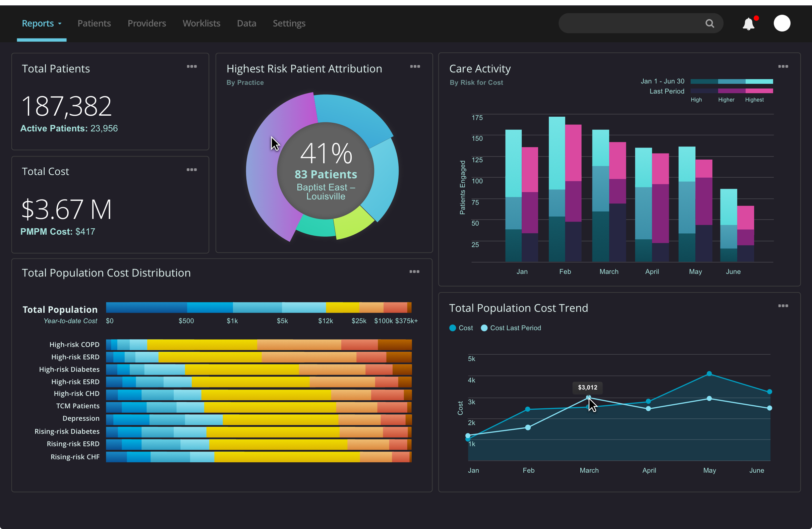Open the Care Activity options menu
Screen dimensions: 812x529
tap(784, 66)
